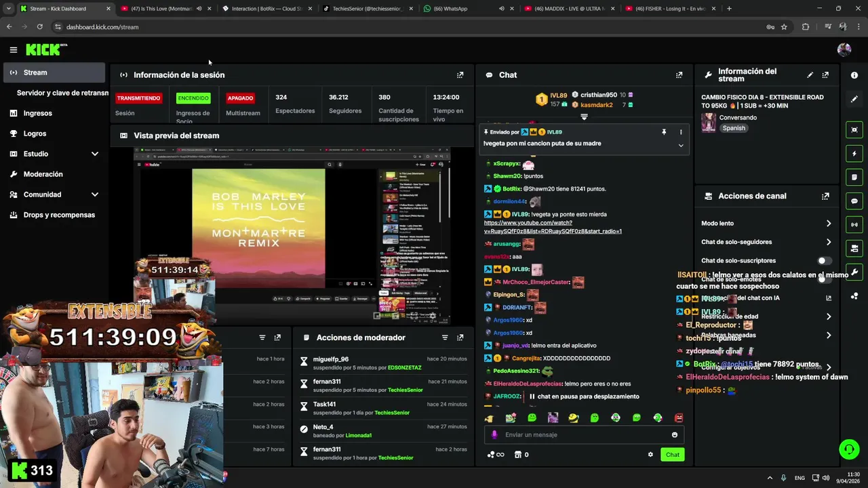Mute the WhatsApp browser tab audio
Viewport: 868px width, 488px height.
501,9
